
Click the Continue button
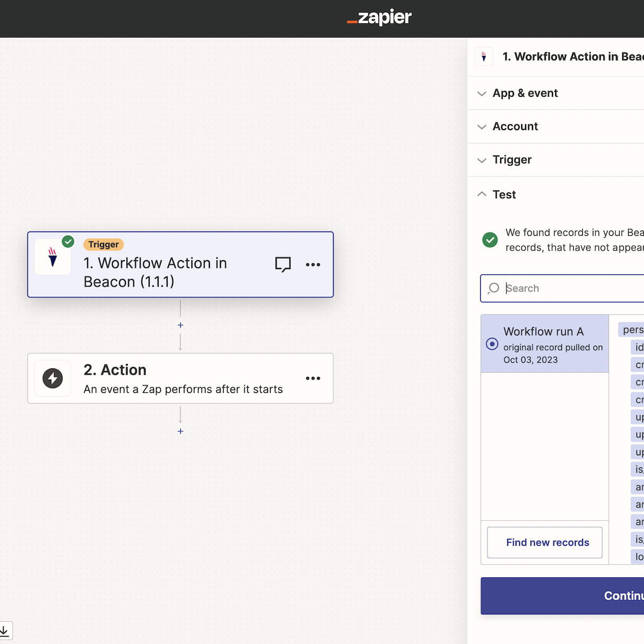pyautogui.click(x=562, y=596)
